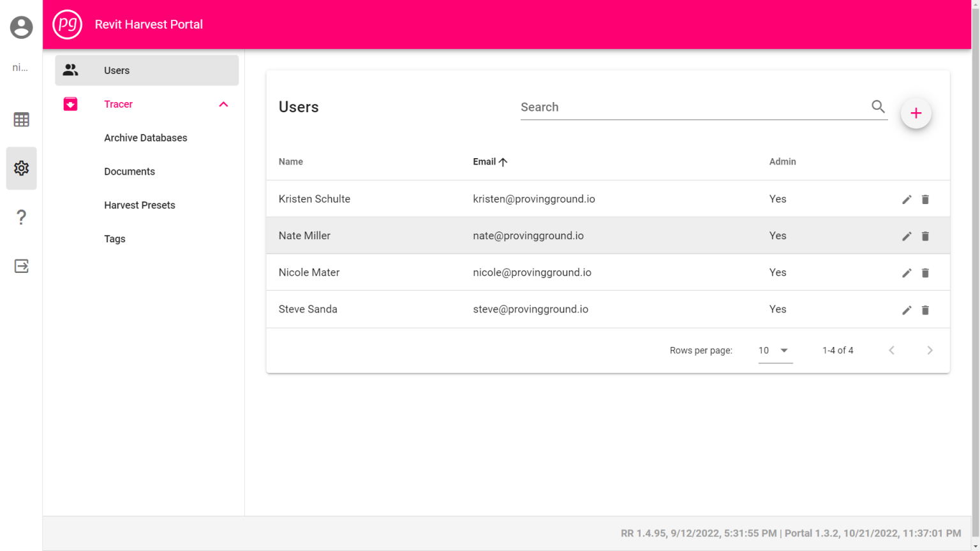Click the sign-out icon at bottom left
This screenshot has height=551, width=980.
pyautogui.click(x=21, y=266)
